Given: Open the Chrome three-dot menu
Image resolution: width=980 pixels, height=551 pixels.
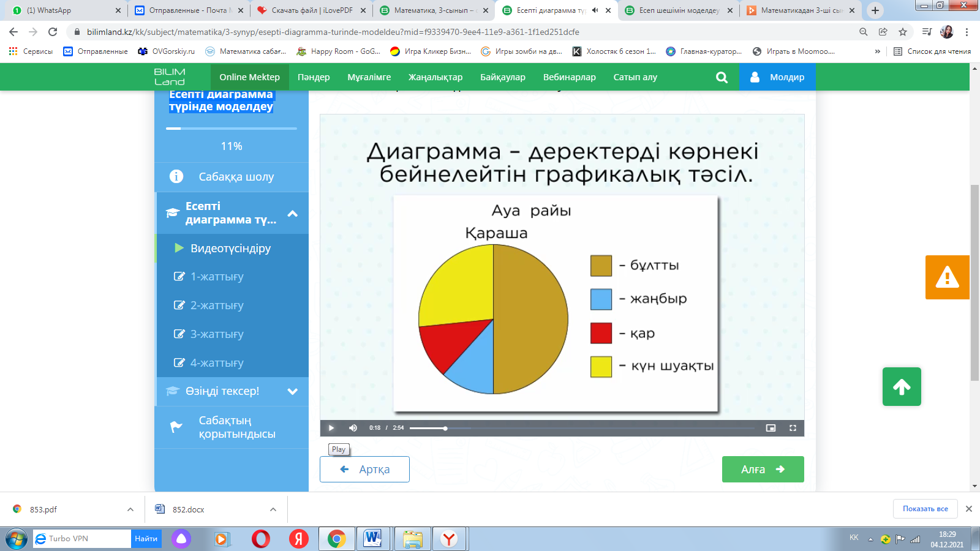Looking at the screenshot, I should [967, 32].
